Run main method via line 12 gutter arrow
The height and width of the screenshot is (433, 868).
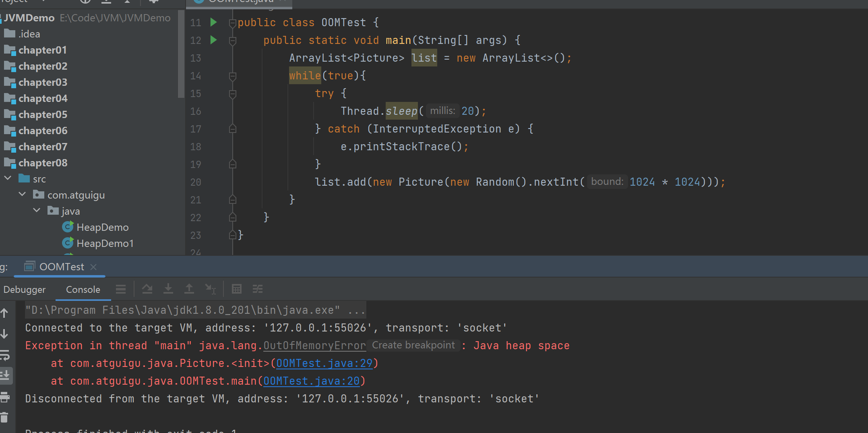coord(214,40)
